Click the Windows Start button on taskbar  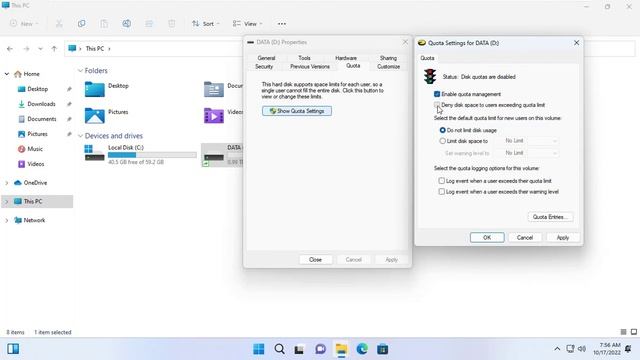tap(259, 349)
